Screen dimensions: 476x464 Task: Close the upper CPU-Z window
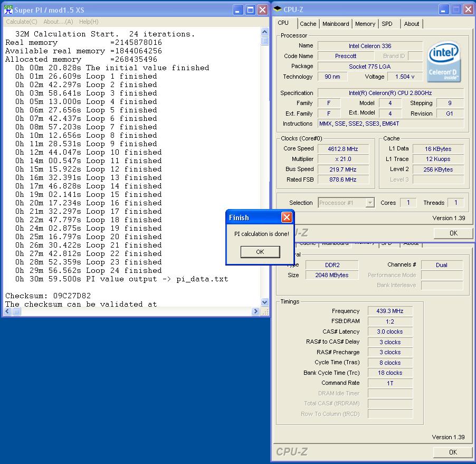coord(468,10)
